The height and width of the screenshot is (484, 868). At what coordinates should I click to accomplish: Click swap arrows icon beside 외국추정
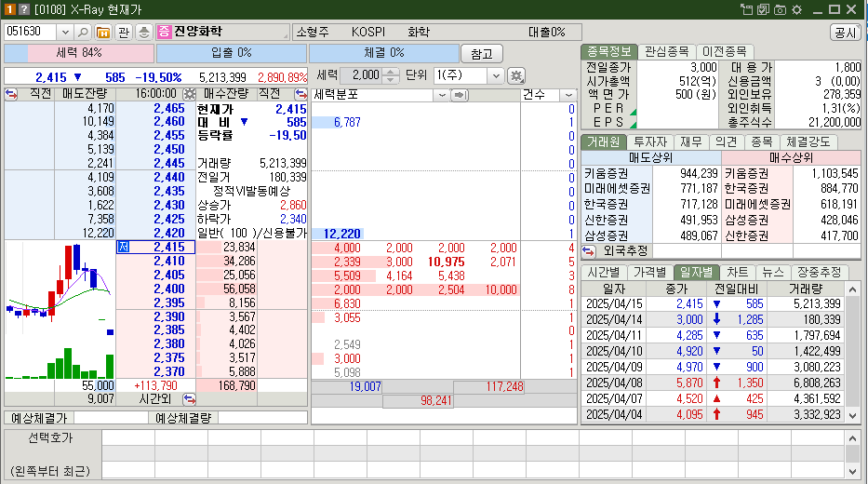point(589,251)
